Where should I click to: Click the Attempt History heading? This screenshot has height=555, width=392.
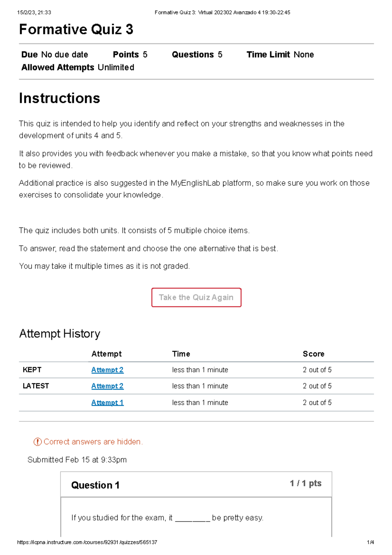(x=59, y=334)
